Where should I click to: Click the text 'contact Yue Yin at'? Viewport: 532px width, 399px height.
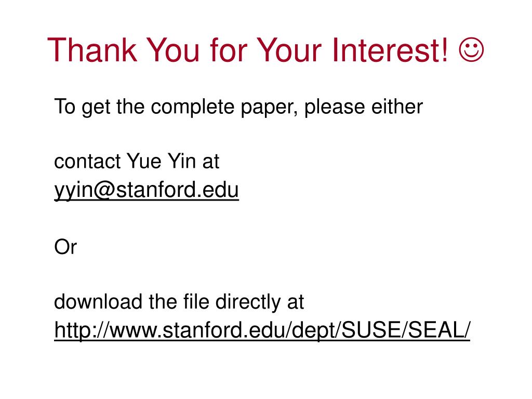(137, 161)
